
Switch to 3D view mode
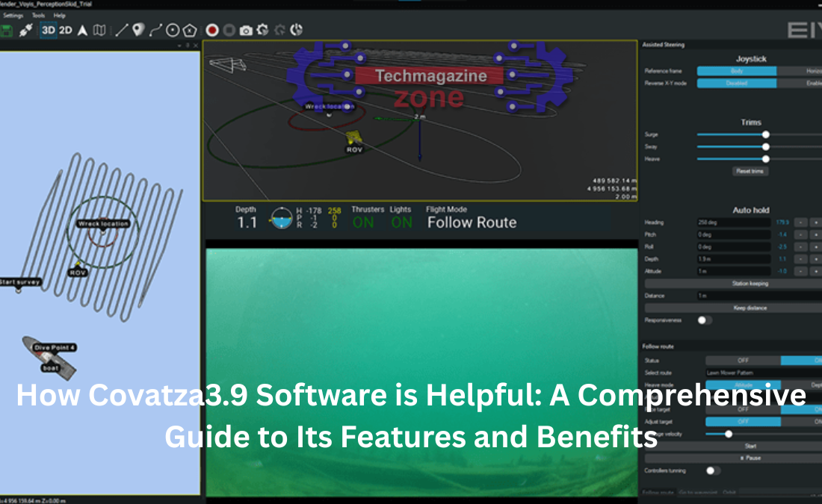coord(49,31)
